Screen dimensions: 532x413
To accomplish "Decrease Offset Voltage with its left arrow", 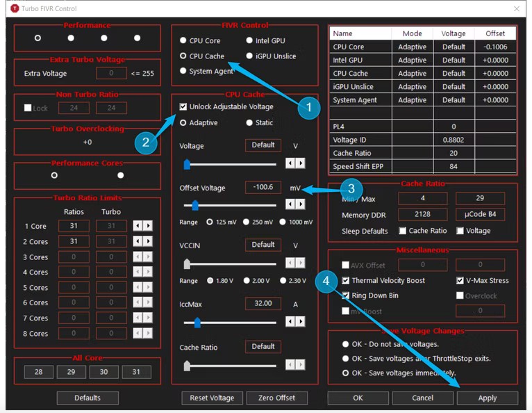I will click(290, 204).
